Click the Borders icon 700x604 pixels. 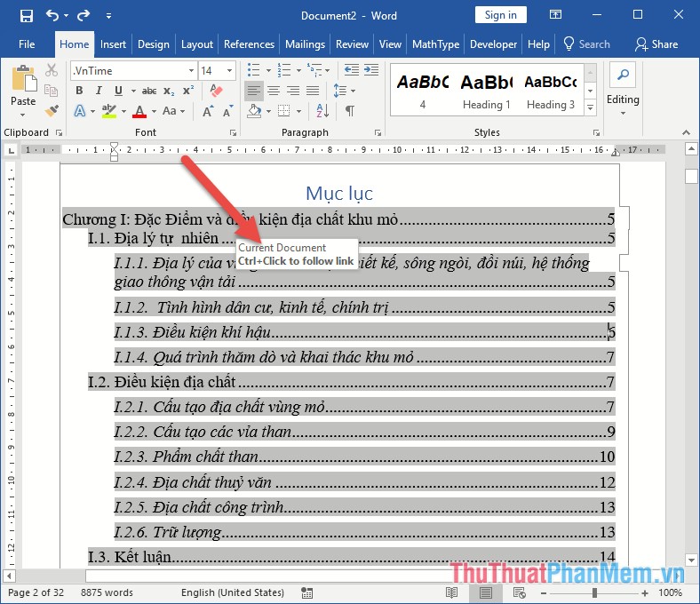284,111
